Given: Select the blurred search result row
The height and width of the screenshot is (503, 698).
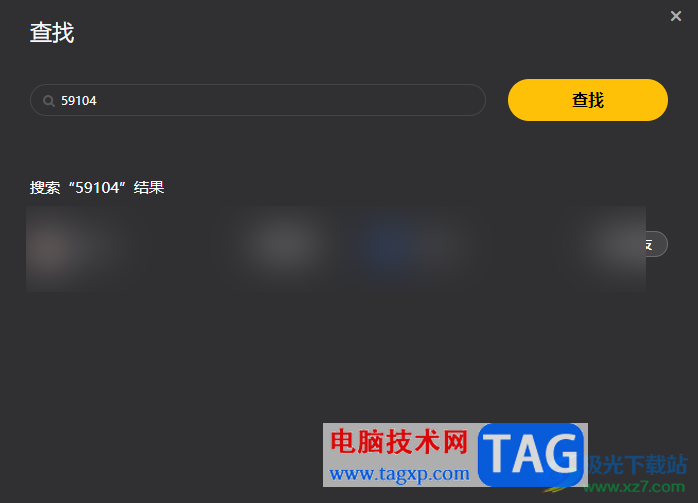Looking at the screenshot, I should (336, 248).
